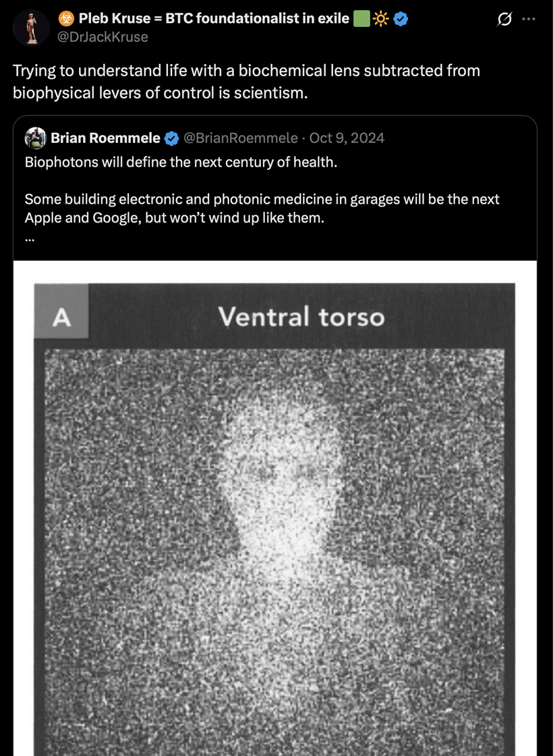Click the main post text about scientism

click(246, 81)
